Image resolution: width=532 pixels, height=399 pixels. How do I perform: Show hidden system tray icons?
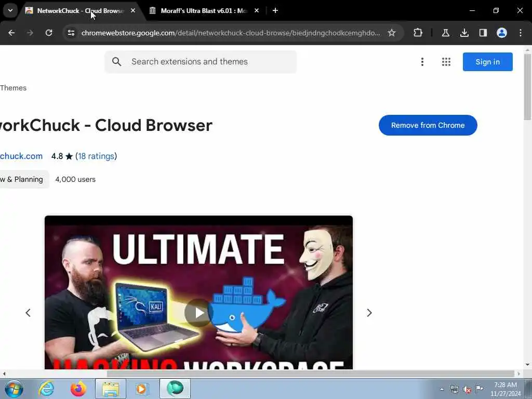[x=442, y=390]
